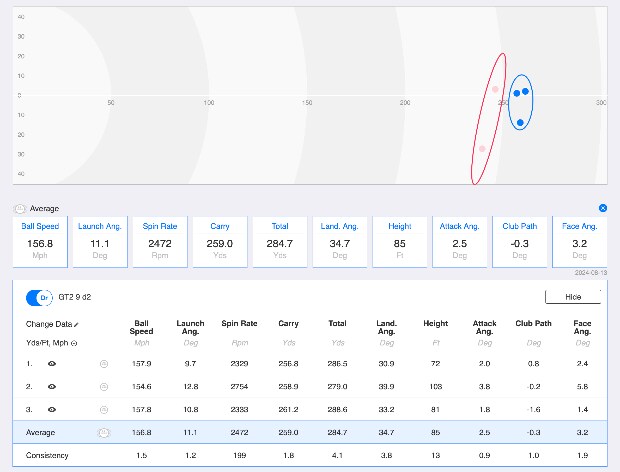Close the Average panel with blue X
Image resolution: width=620 pixels, height=472 pixels.
coord(602,208)
